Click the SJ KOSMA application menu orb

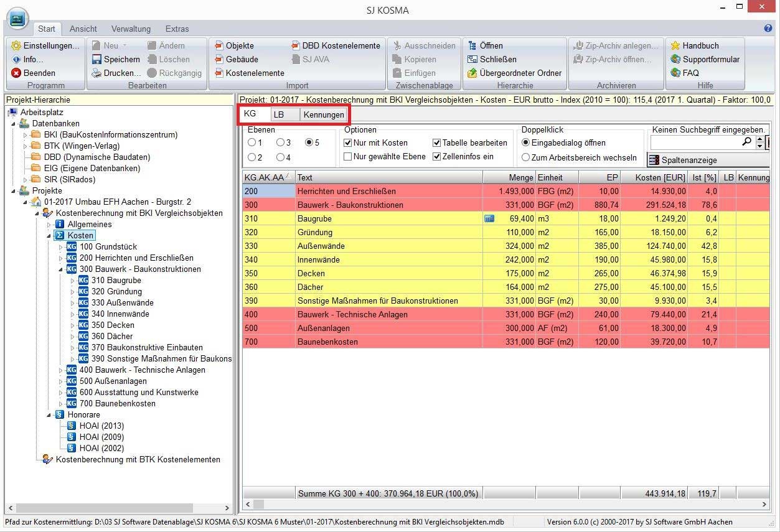(x=17, y=19)
